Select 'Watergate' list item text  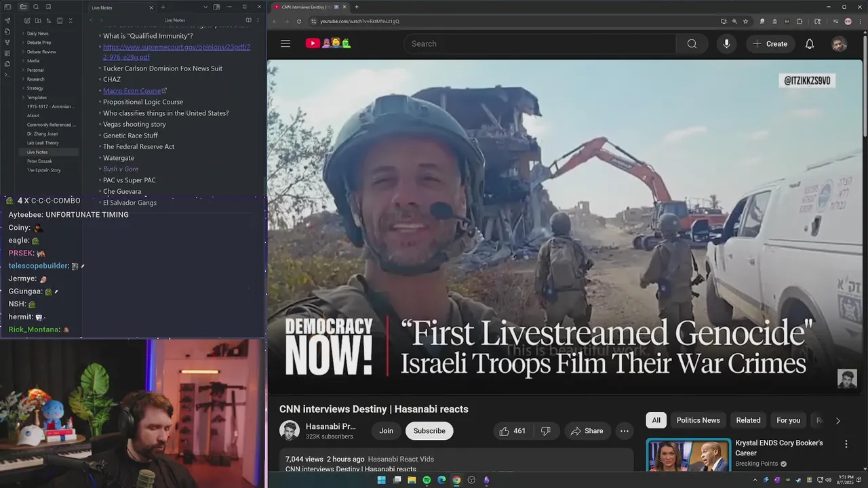pos(119,158)
